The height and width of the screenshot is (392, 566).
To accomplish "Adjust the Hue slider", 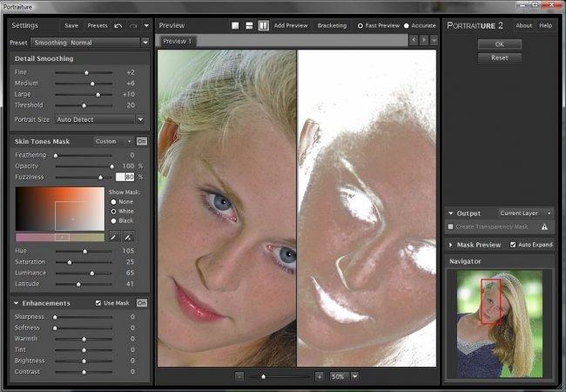I will click(85, 251).
